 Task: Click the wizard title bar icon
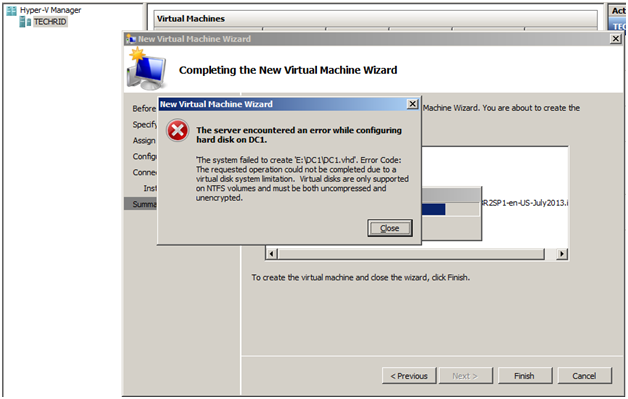(x=131, y=39)
